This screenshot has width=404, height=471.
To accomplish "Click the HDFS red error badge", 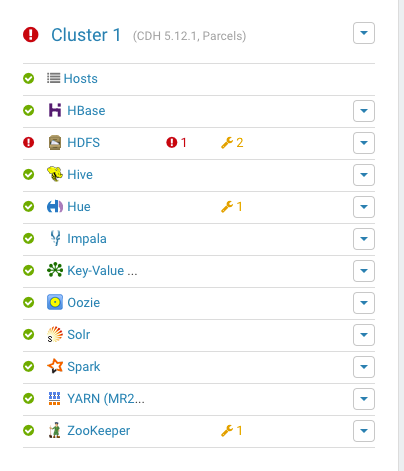I will (x=176, y=143).
